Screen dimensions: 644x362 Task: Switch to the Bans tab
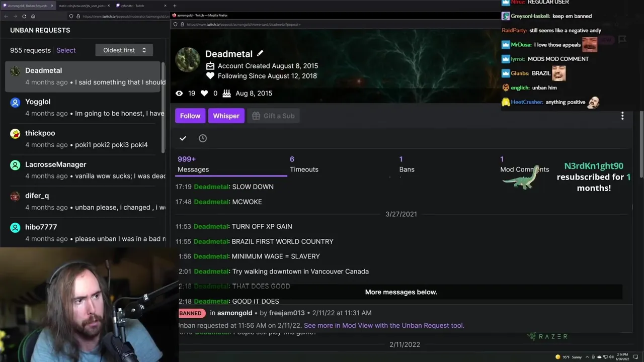point(407,164)
